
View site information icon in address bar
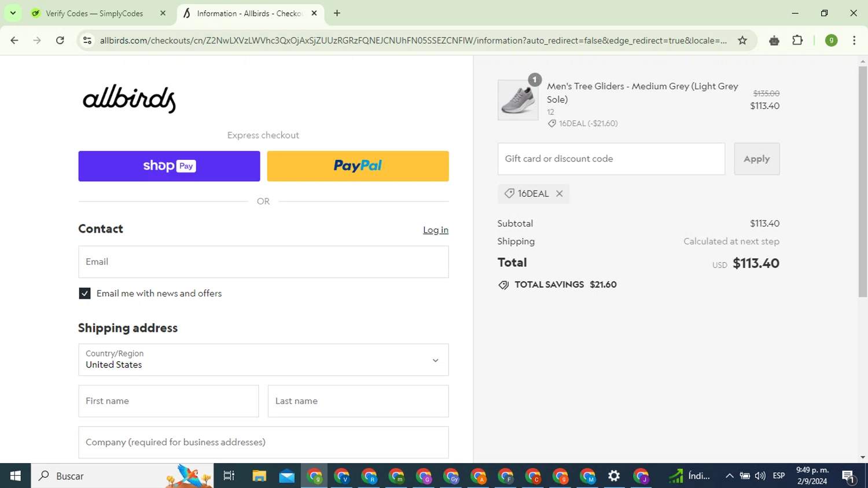point(87,41)
